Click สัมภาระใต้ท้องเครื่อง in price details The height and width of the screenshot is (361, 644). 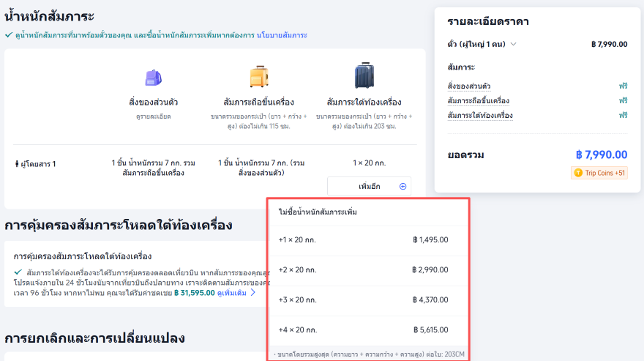(x=480, y=116)
